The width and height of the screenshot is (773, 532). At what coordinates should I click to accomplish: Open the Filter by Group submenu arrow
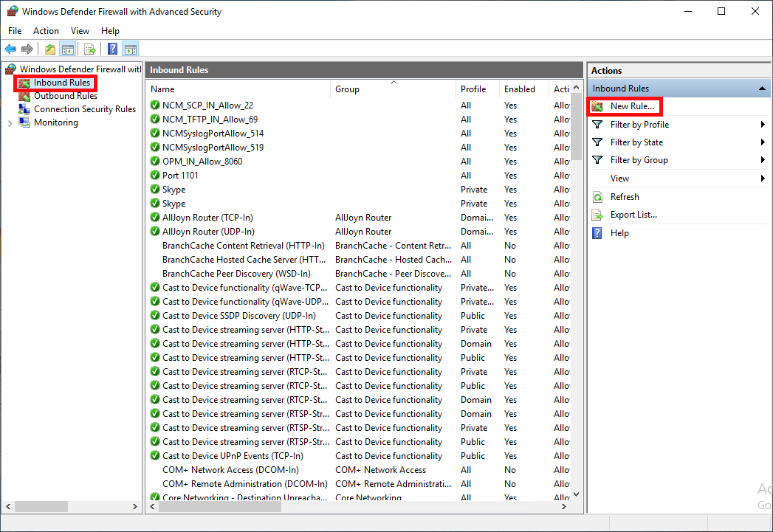click(763, 160)
